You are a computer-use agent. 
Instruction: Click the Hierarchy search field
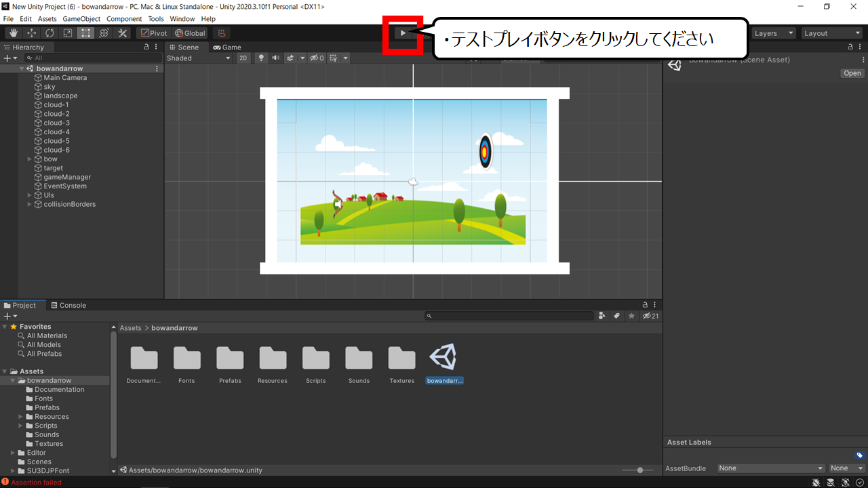[93, 58]
